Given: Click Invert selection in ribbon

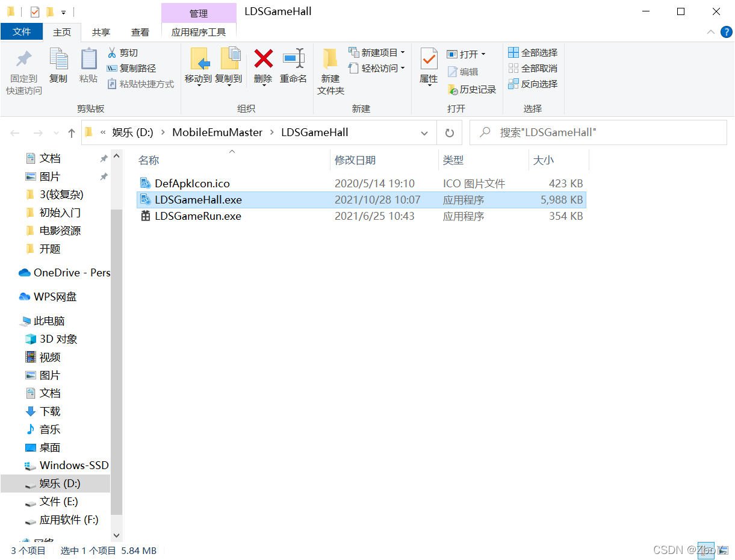Looking at the screenshot, I should click(x=533, y=84).
